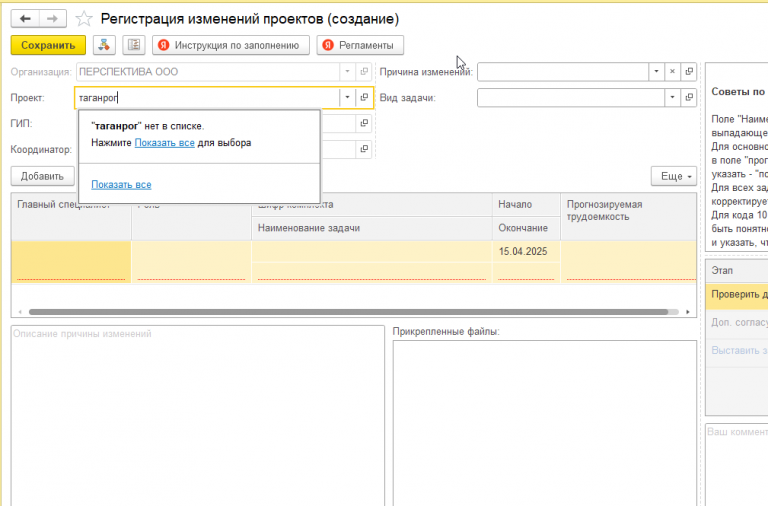Image resolution: width=768 pixels, height=506 pixels.
Task: Click the bottom Показать все link in popup
Action: 121,185
